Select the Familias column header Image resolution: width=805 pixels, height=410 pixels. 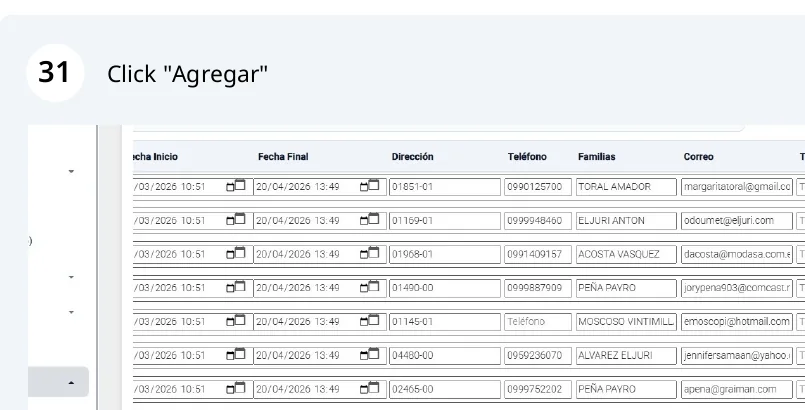coord(597,157)
